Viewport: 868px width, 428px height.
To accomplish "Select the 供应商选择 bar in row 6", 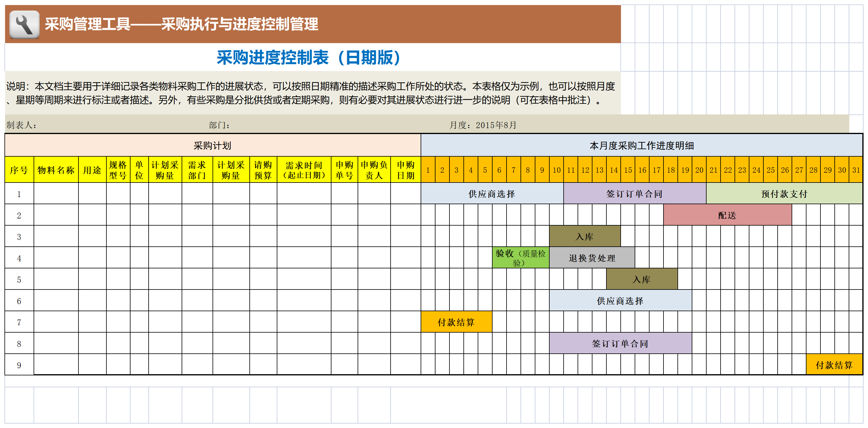I will click(x=621, y=300).
